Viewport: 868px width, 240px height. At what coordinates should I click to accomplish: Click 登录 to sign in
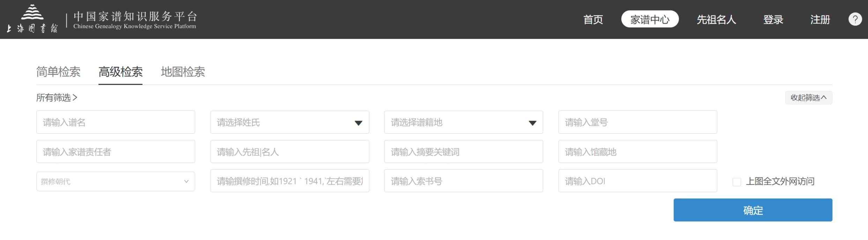[x=773, y=20]
